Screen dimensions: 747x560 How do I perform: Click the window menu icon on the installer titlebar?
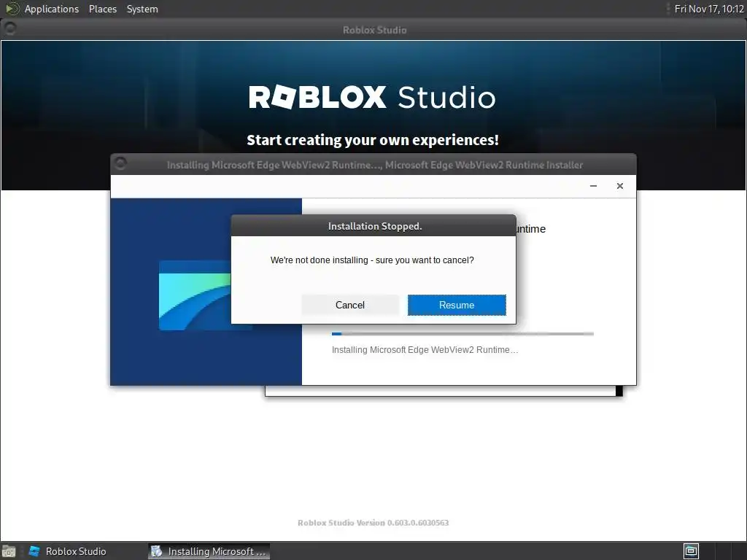pyautogui.click(x=120, y=164)
